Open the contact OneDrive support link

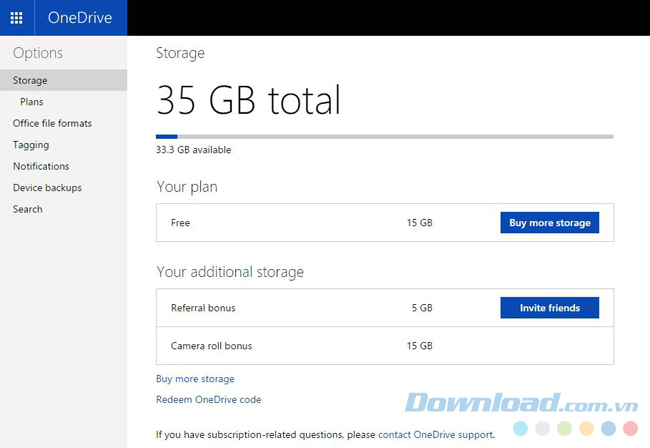[435, 435]
